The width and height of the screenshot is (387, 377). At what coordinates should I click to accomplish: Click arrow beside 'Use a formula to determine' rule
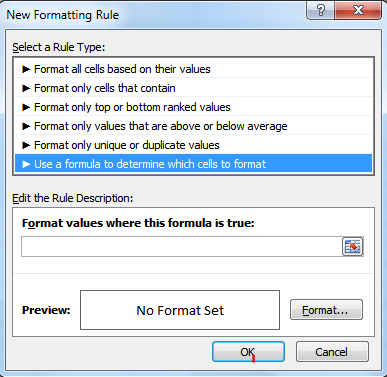click(26, 164)
